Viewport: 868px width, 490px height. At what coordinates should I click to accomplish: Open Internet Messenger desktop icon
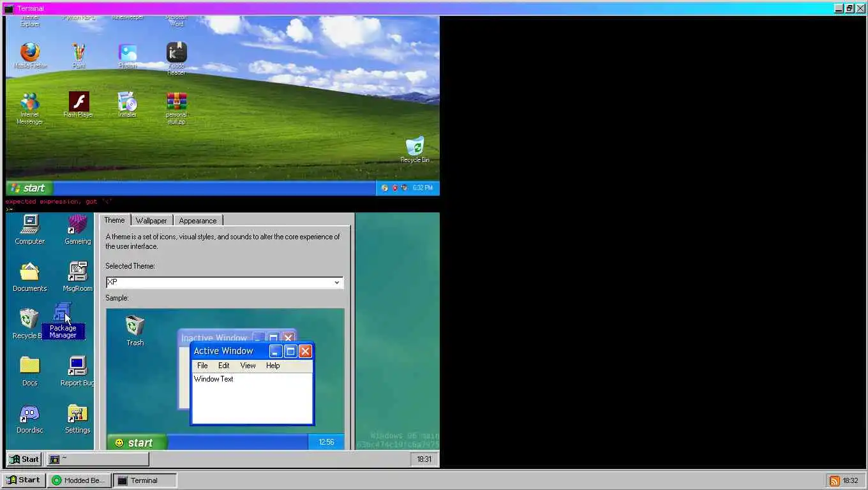[x=30, y=108]
